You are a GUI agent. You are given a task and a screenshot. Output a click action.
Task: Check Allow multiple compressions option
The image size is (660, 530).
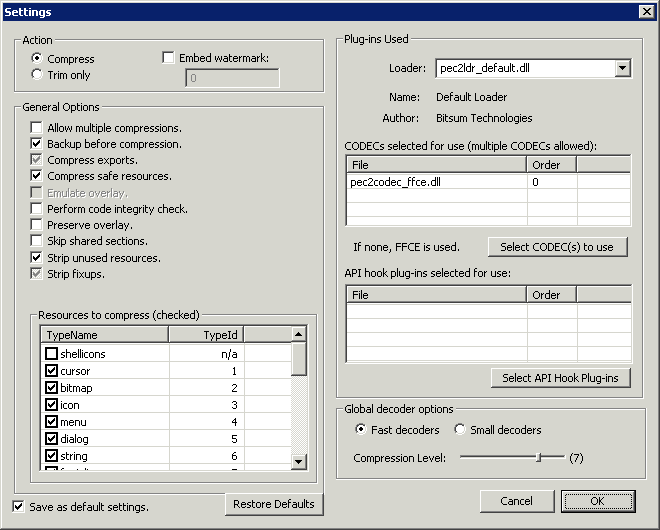pos(37,128)
